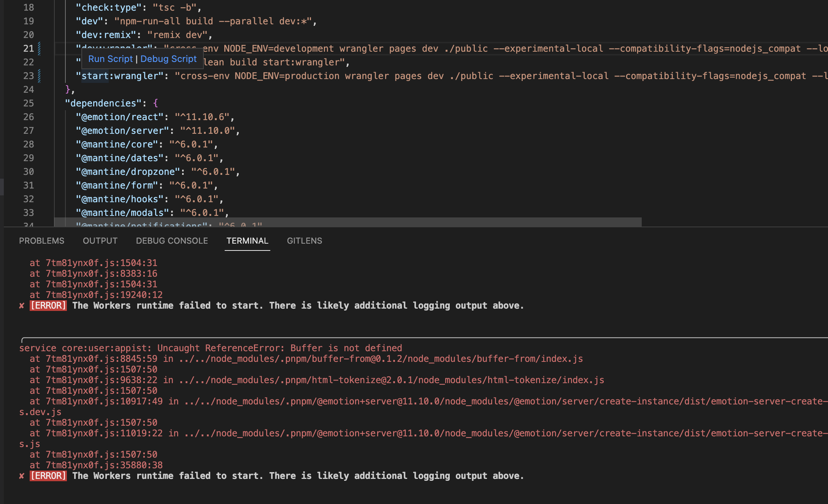View the DEBUG CONSOLE tab

coord(172,241)
